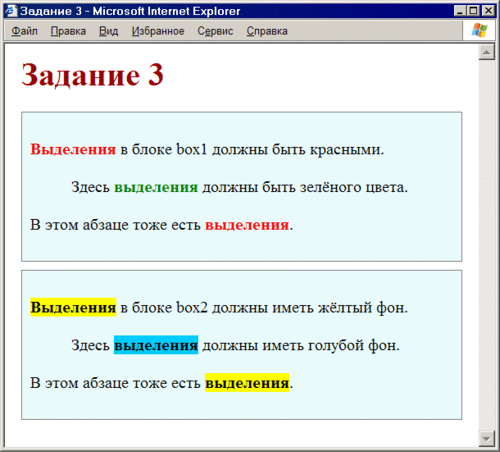The image size is (500, 452).
Task: Open the Правка menu
Action: pyautogui.click(x=68, y=31)
